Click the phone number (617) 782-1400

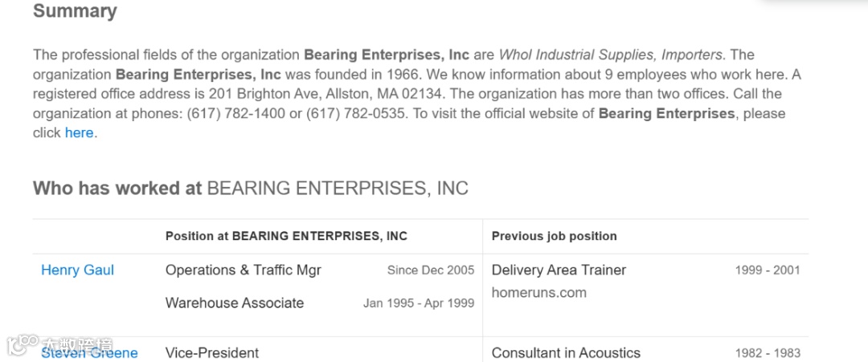235,114
